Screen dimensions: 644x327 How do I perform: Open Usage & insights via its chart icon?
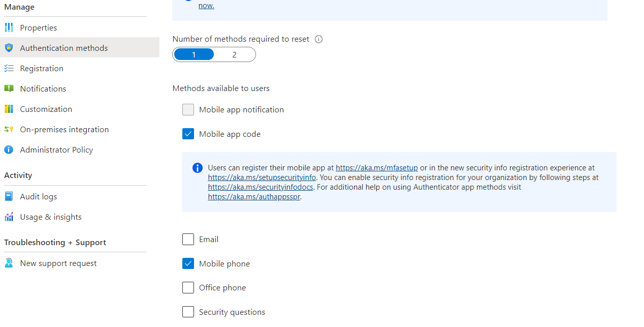click(9, 217)
